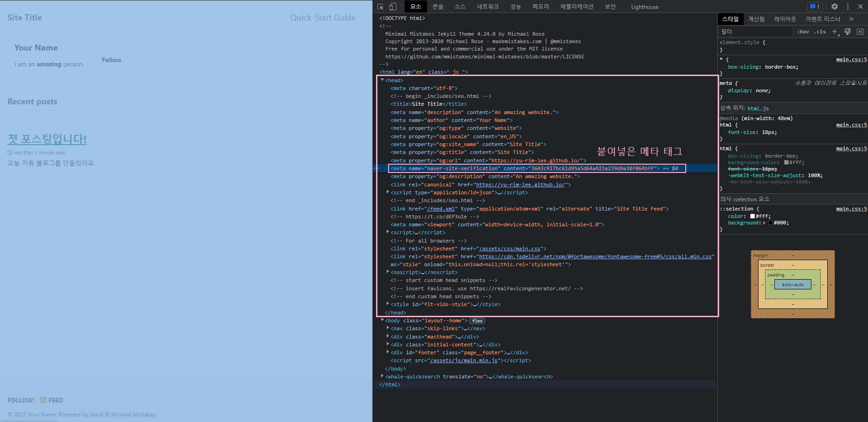
Task: Open the Lighthouse tab
Action: [645, 6]
